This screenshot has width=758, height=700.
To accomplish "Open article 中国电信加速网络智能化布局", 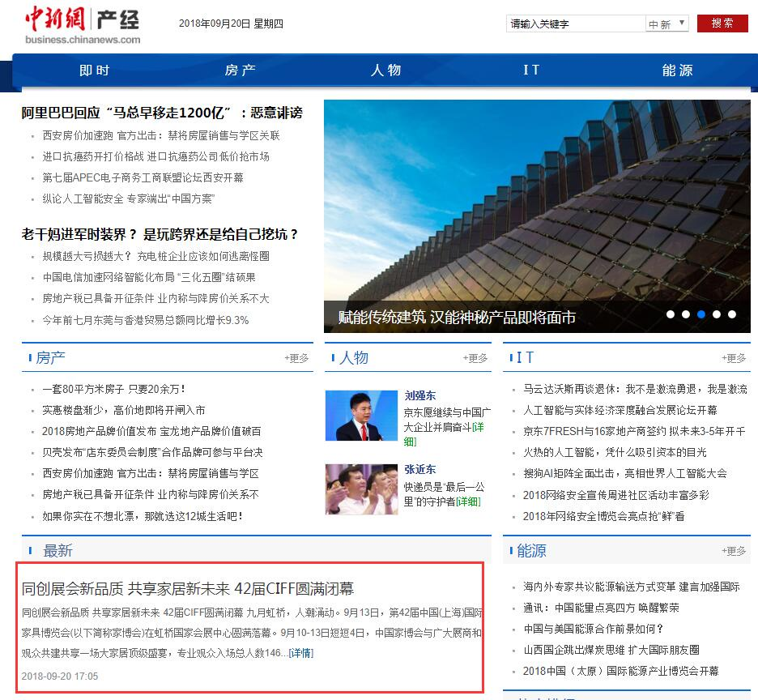I will pos(149,277).
